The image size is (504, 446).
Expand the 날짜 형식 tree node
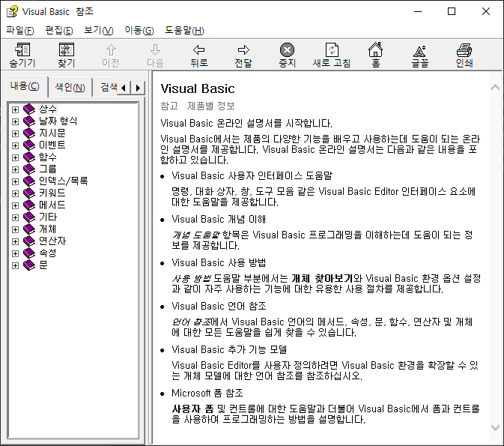(15, 121)
